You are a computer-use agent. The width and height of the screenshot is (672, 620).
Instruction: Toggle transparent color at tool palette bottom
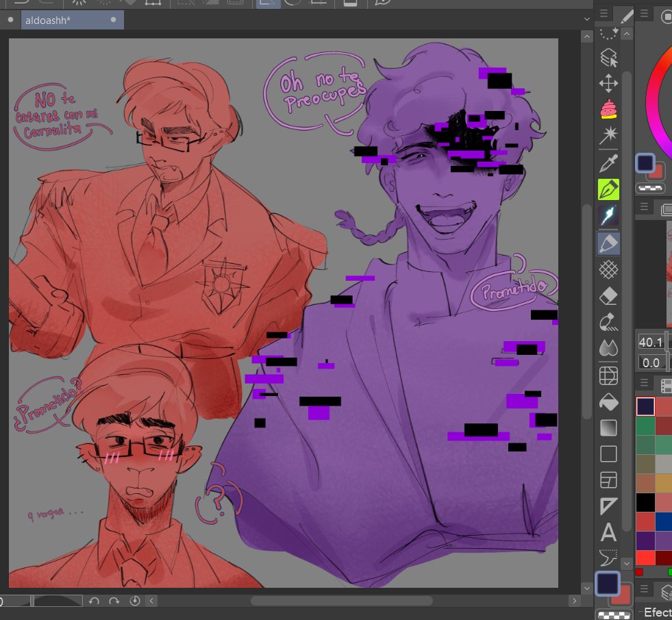(614, 615)
